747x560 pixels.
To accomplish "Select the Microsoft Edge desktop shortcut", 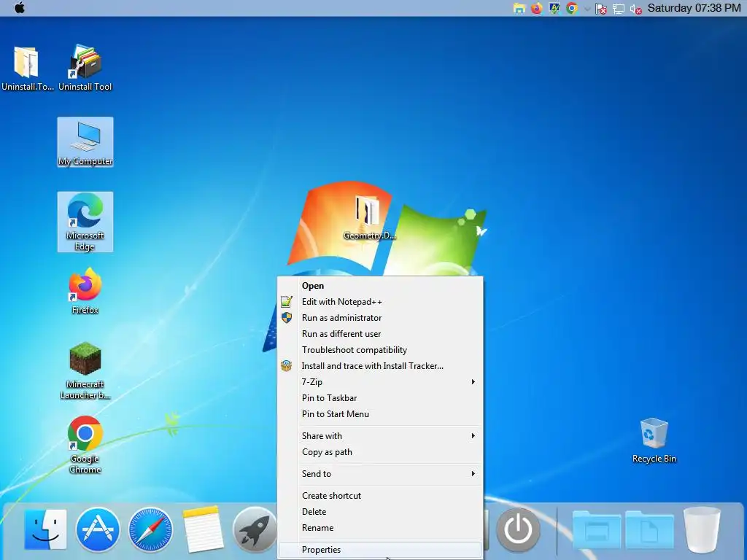I will coord(85,222).
